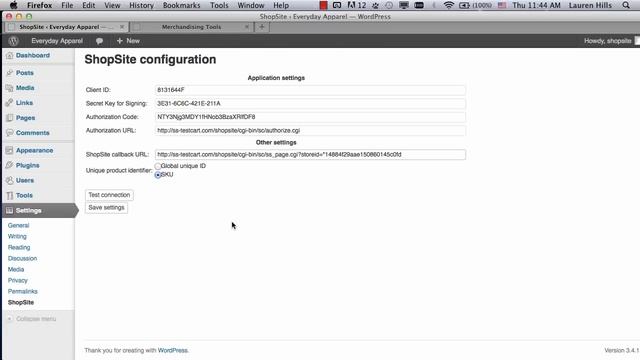Open a new browser tab with plus

262,27
